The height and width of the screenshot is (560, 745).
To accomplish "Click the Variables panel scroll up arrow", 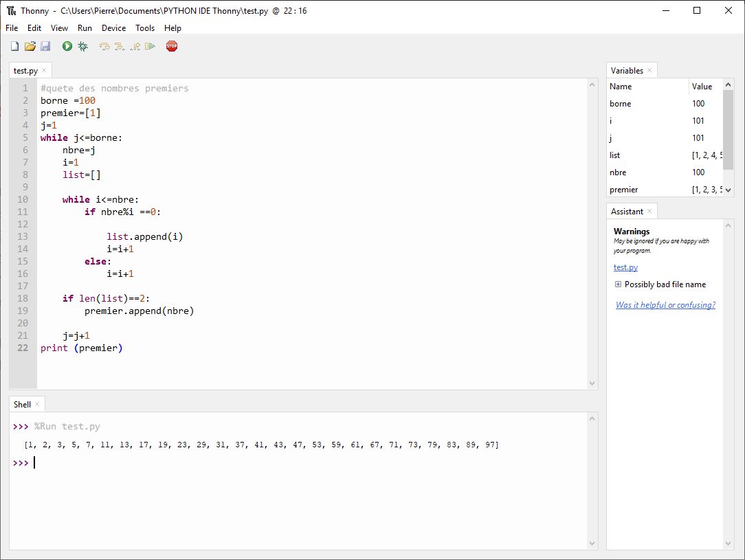I will click(x=728, y=85).
